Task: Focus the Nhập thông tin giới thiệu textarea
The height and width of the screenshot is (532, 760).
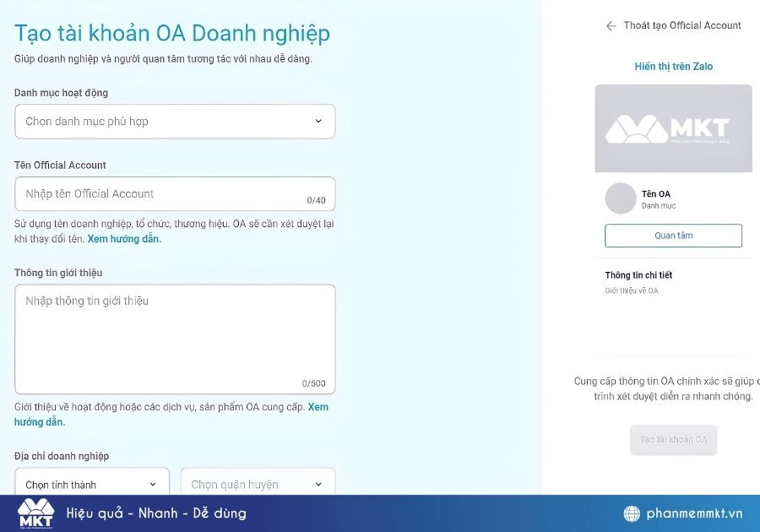Action: pos(175,339)
